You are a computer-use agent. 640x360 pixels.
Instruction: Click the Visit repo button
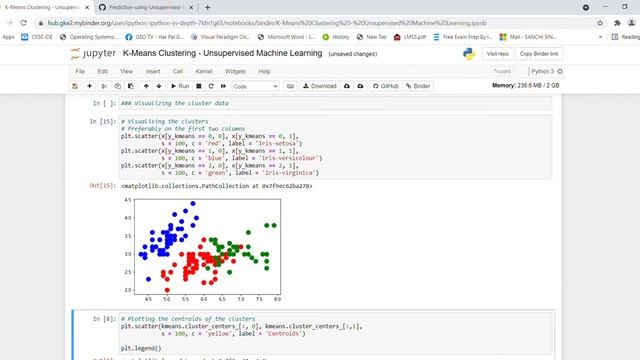(498, 54)
